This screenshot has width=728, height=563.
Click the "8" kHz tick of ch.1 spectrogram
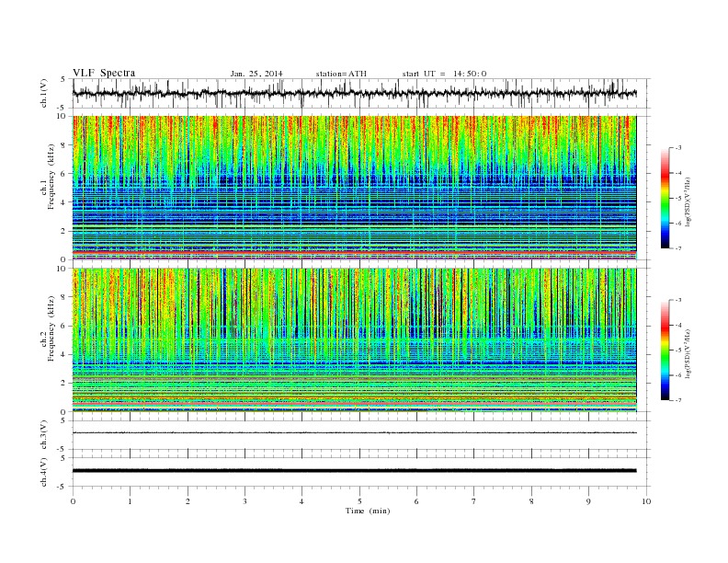63,145
